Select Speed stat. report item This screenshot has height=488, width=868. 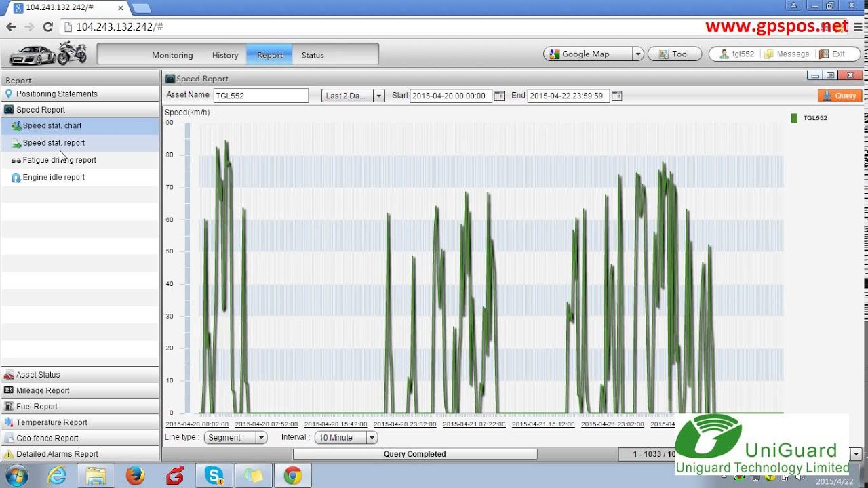click(80, 143)
